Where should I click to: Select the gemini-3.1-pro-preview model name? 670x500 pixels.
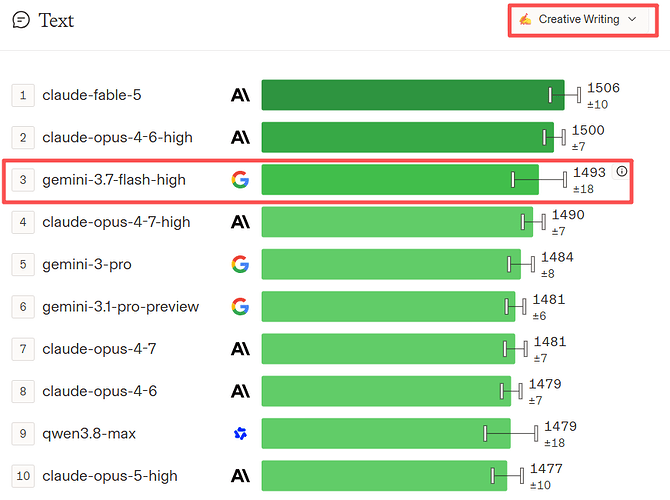click(120, 307)
